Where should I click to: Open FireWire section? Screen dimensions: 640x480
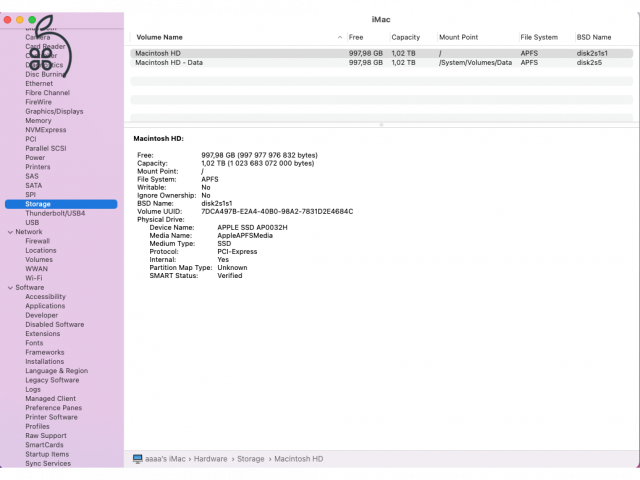38,102
